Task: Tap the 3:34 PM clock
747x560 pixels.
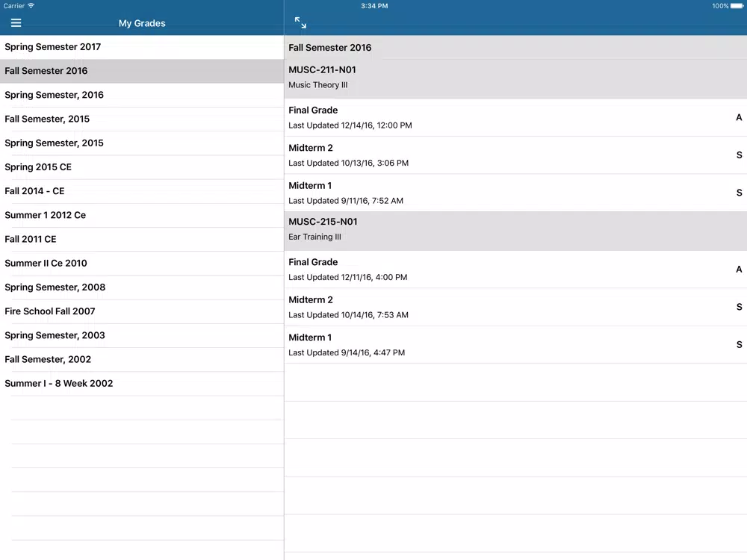Action: [374, 6]
